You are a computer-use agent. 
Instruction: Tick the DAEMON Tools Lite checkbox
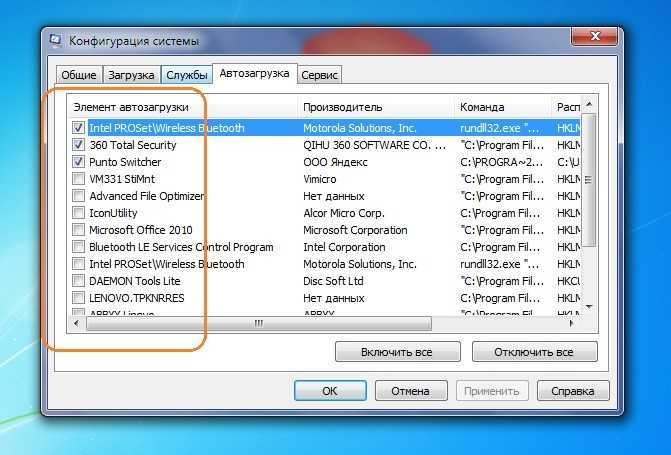pyautogui.click(x=78, y=281)
